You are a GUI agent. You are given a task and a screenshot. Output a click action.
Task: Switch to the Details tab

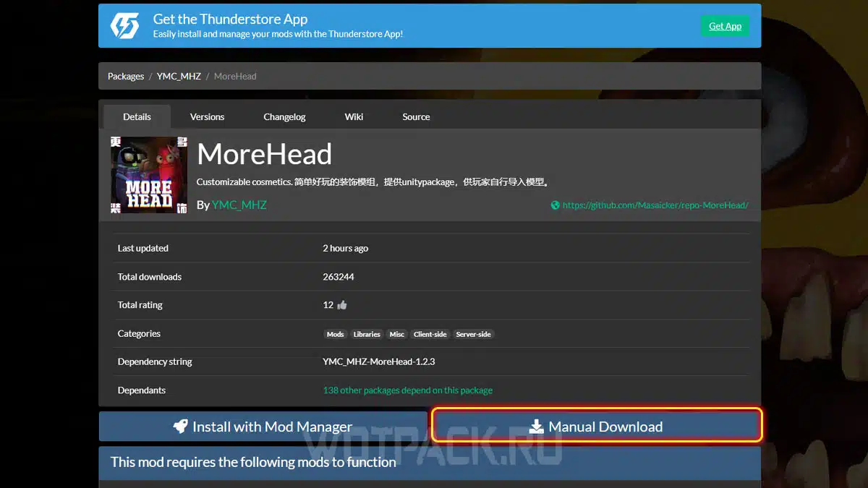(137, 116)
